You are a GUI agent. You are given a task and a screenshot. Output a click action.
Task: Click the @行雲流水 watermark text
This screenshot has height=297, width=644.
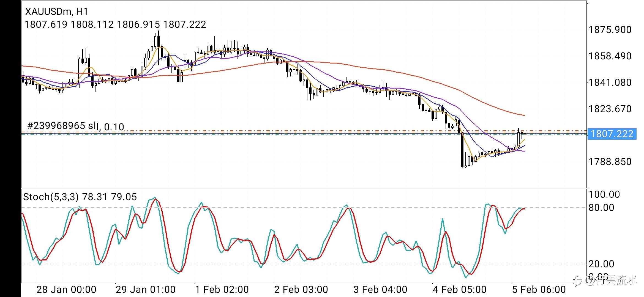[611, 281]
